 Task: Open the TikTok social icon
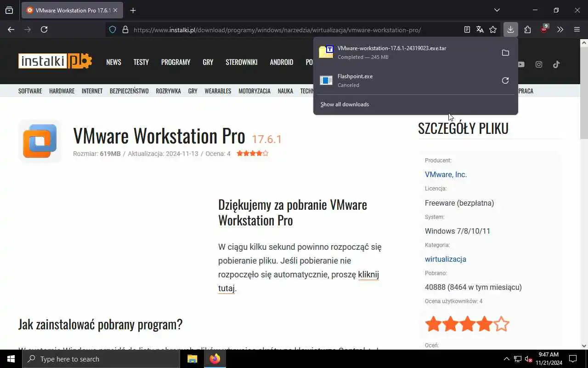click(x=556, y=64)
